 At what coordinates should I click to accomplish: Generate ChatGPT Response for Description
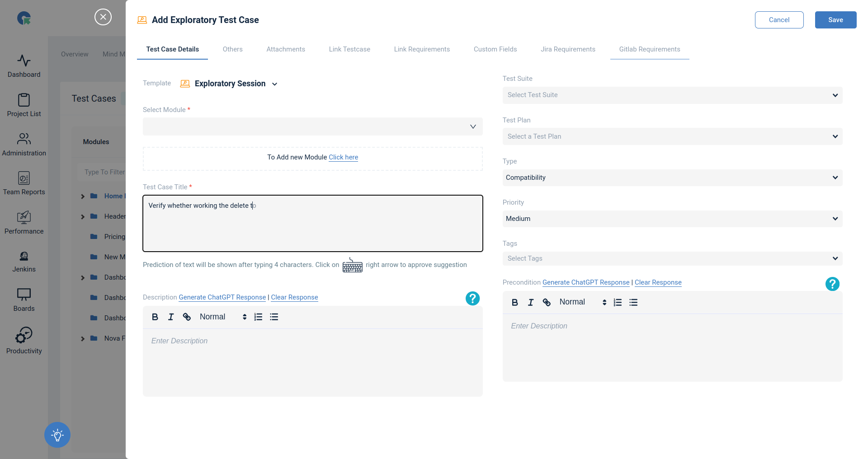tap(222, 297)
